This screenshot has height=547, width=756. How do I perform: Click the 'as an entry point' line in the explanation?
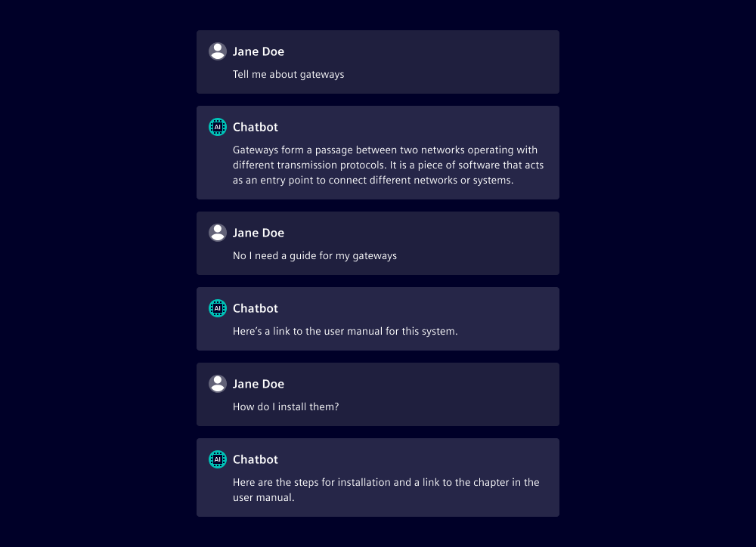tap(373, 181)
